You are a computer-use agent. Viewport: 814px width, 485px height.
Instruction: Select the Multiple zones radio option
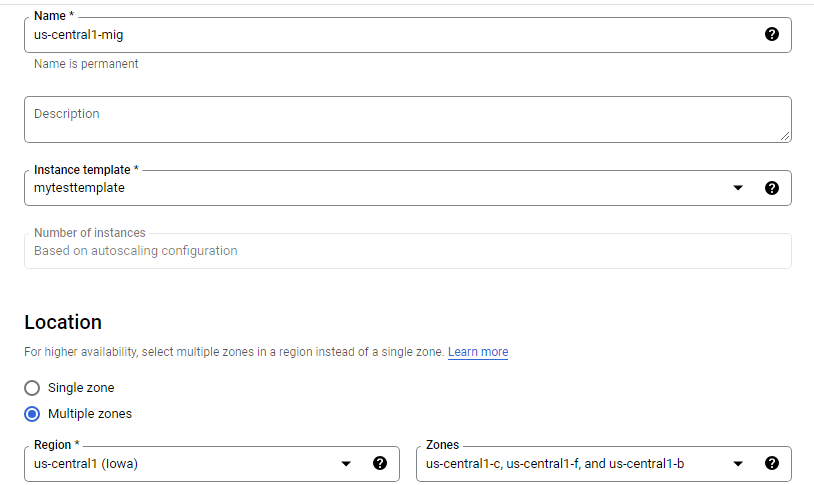[x=32, y=414]
